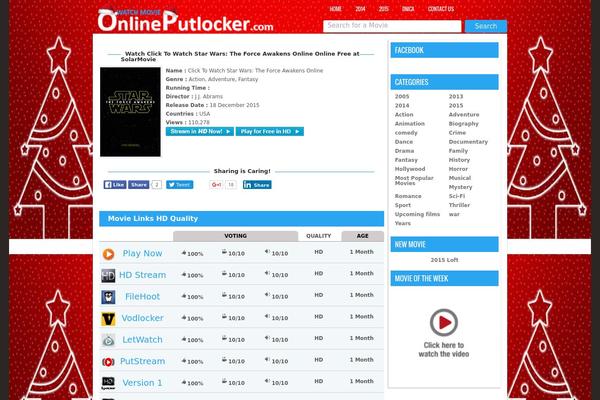Select the Action category
This screenshot has height=400, width=600.
[404, 114]
